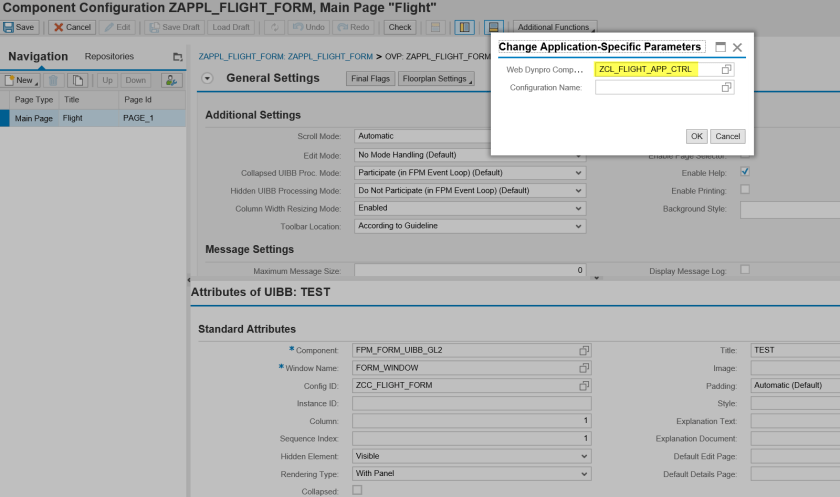Toggle the navigation side panel icon
The image size is (840, 497).
click(x=464, y=27)
